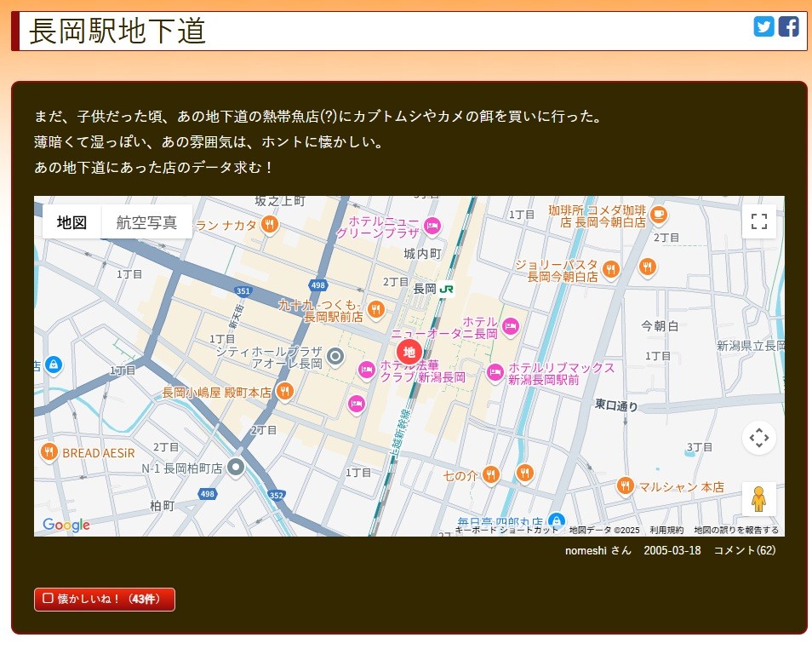
Task: Click the 懐かしいね！(43件) button
Action: (x=105, y=599)
